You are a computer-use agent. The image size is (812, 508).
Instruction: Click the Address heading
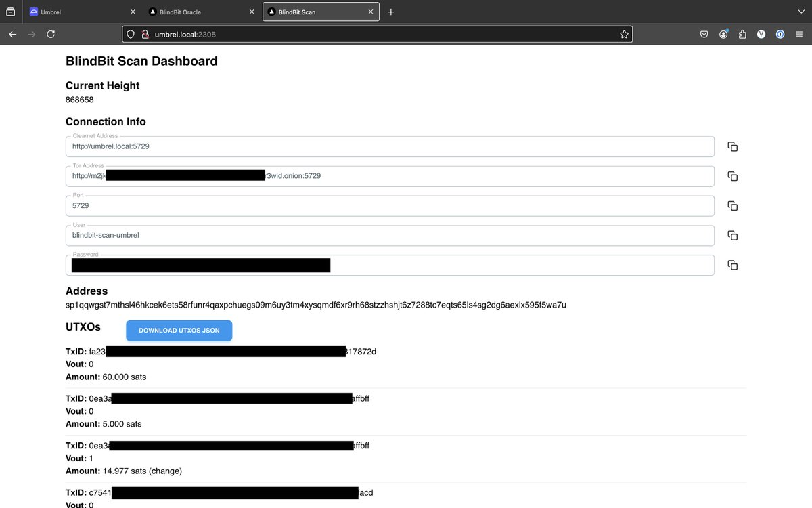point(87,291)
